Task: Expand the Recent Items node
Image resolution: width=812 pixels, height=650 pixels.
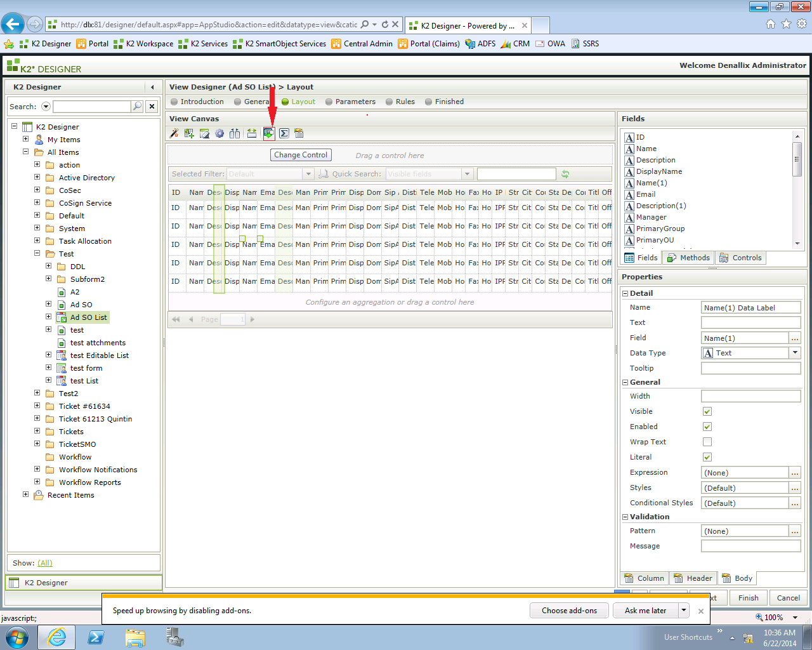Action: (25, 494)
